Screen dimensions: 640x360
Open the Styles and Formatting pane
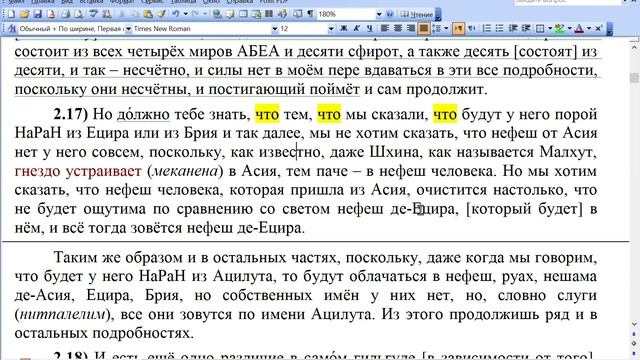tap(11, 29)
